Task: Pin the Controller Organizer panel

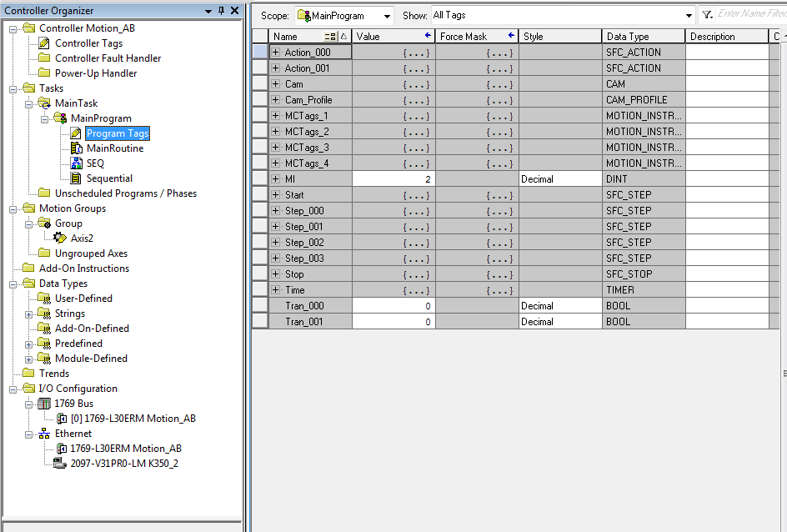Action: (x=222, y=11)
